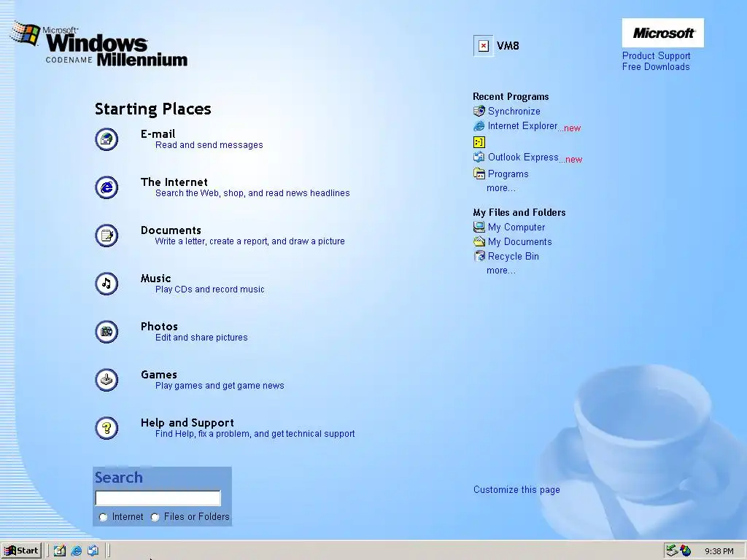Open the Documents heading link

click(171, 230)
